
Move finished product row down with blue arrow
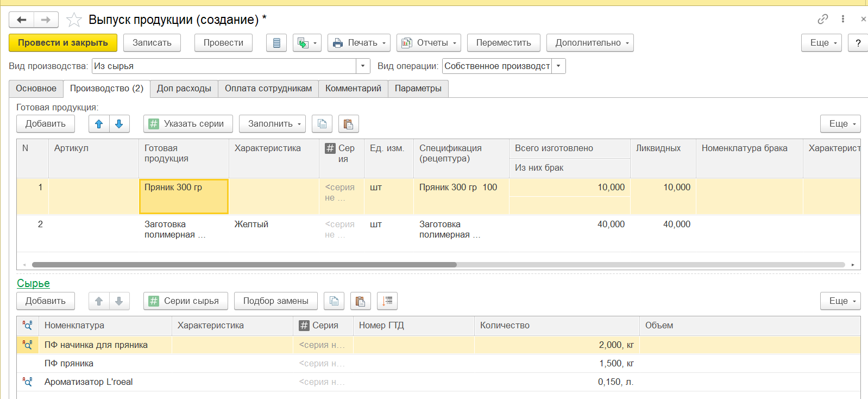tap(119, 124)
